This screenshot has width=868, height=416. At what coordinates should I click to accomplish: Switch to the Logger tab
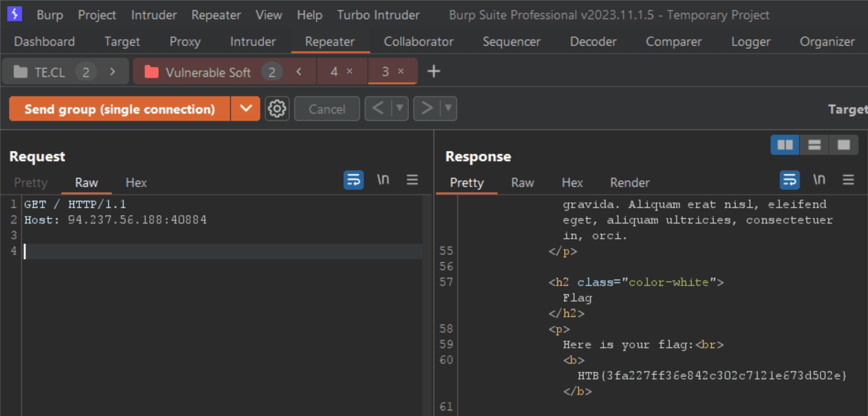[751, 42]
